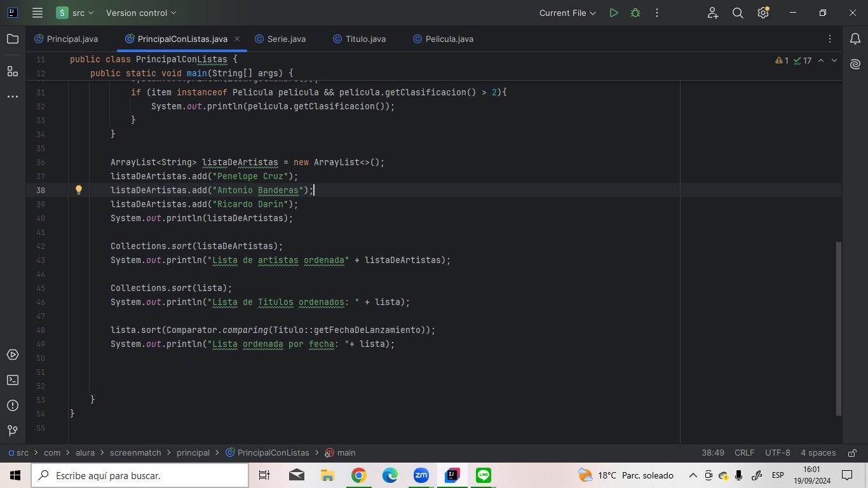This screenshot has width=868, height=488.
Task: Click the Windows taskbar search box
Action: (140, 475)
